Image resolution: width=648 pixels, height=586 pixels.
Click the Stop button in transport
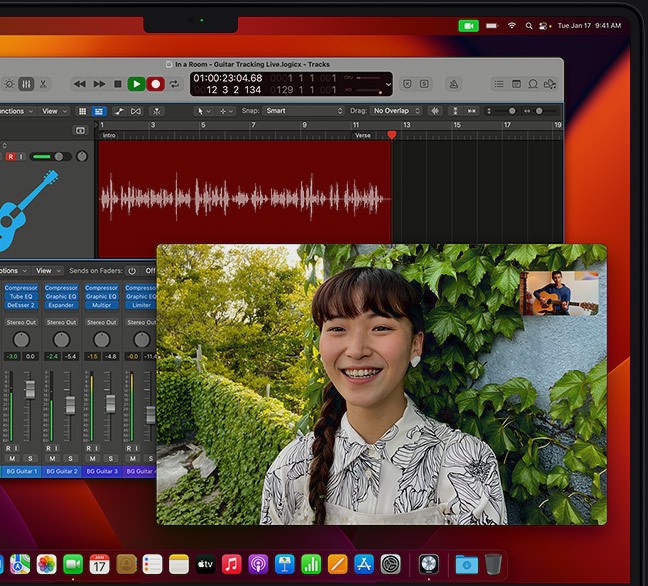click(118, 84)
